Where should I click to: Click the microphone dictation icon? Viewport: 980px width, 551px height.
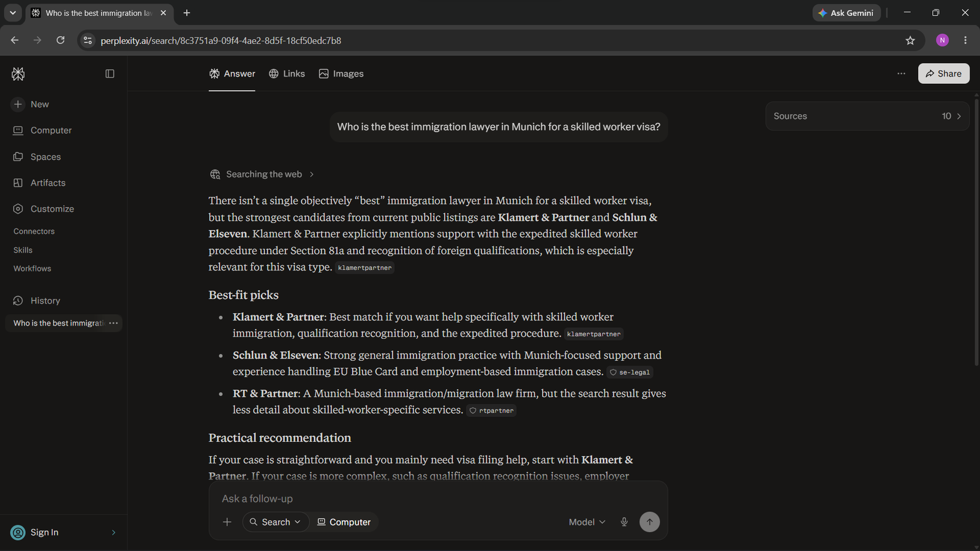coord(624,522)
